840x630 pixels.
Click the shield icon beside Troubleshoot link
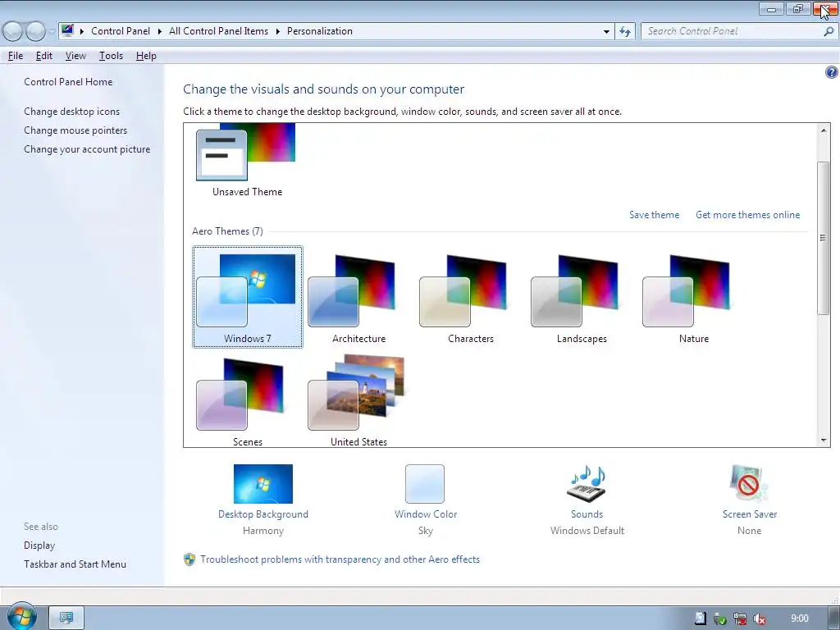(x=189, y=559)
